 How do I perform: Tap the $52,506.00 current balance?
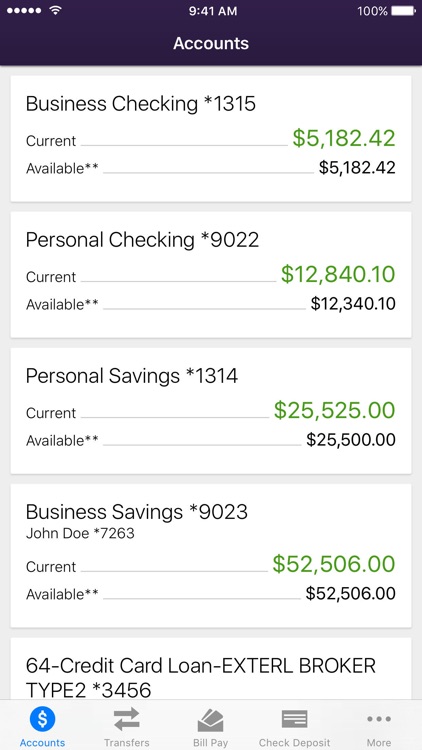coord(334,564)
